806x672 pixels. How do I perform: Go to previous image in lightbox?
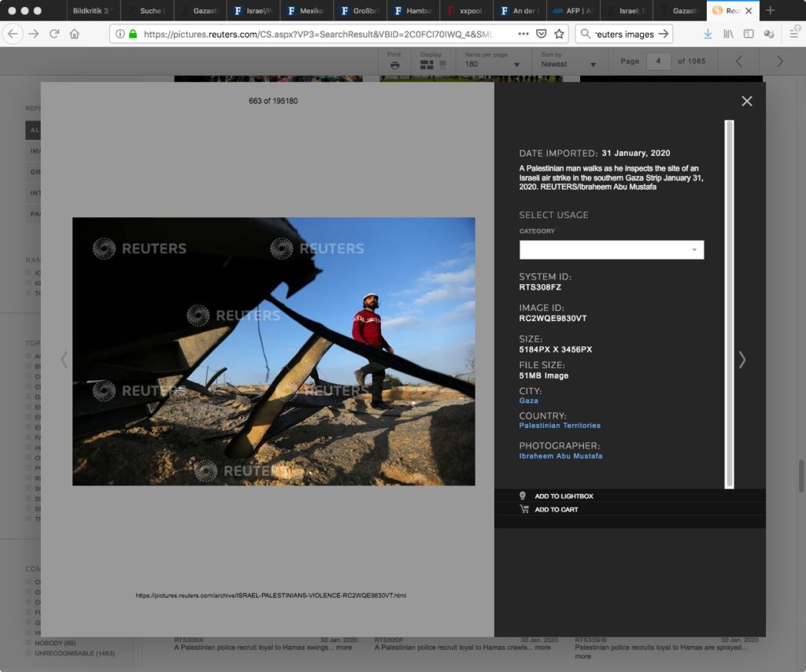tap(65, 360)
